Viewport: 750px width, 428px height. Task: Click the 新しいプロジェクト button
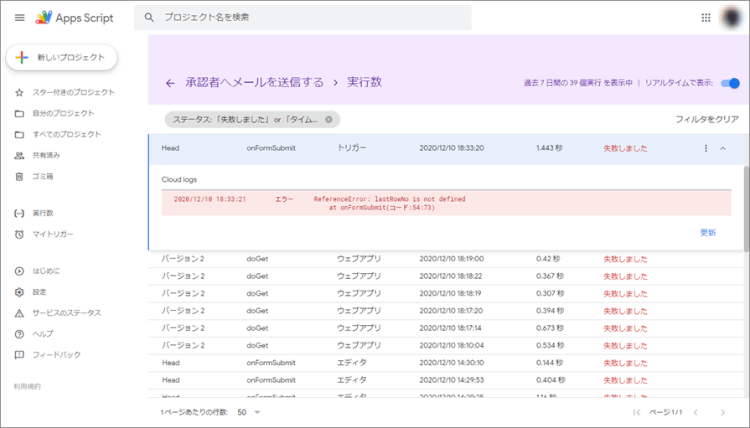(x=62, y=58)
